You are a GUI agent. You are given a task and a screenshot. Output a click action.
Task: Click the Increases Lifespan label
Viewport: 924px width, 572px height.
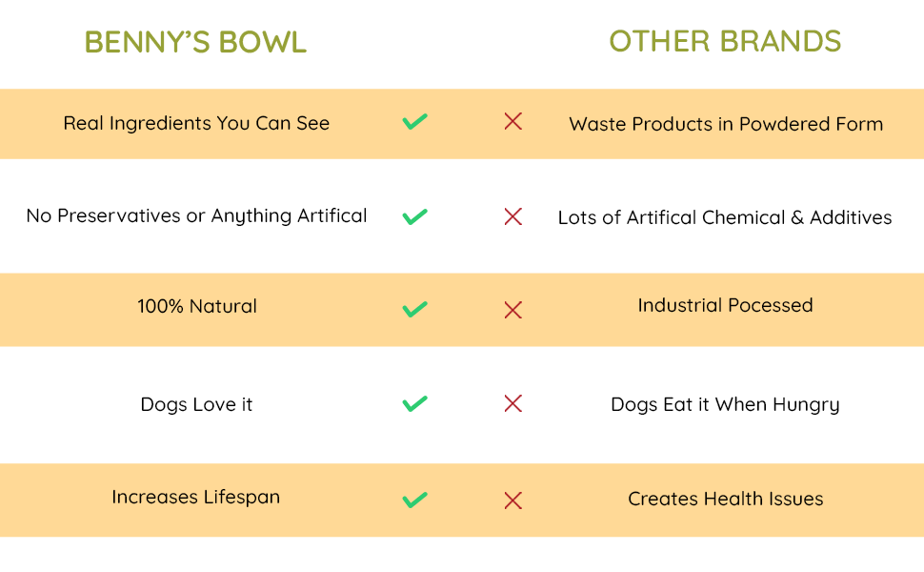[x=195, y=498]
